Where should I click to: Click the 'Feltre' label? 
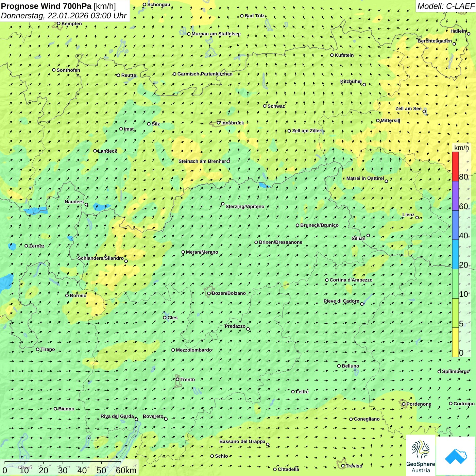coord(302,392)
